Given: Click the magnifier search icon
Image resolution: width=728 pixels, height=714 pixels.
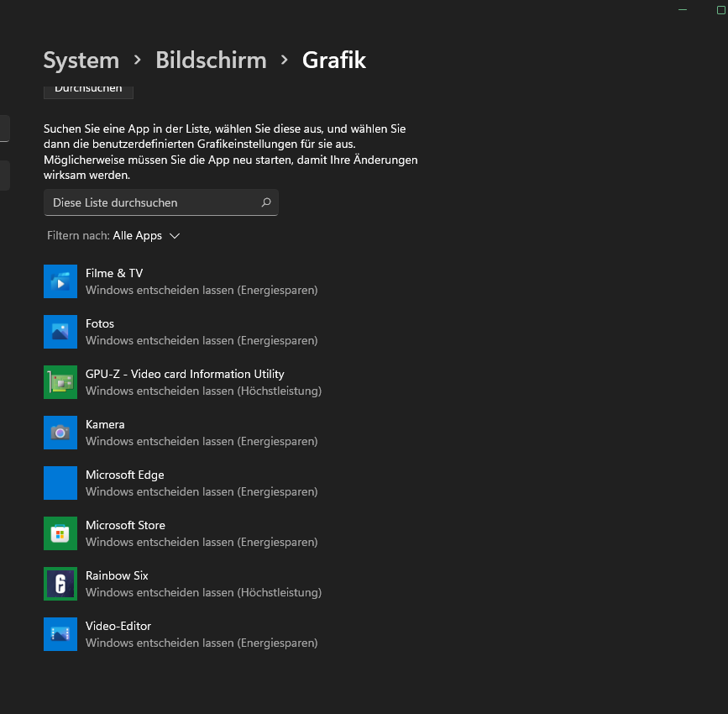Looking at the screenshot, I should 266,202.
